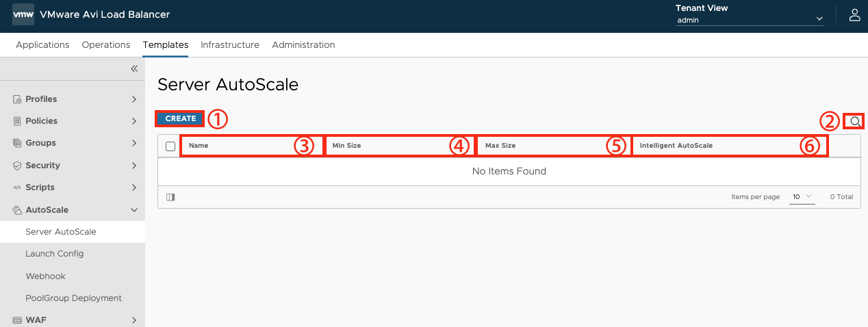Click the search magnifier icon
868x327 pixels.
(855, 122)
